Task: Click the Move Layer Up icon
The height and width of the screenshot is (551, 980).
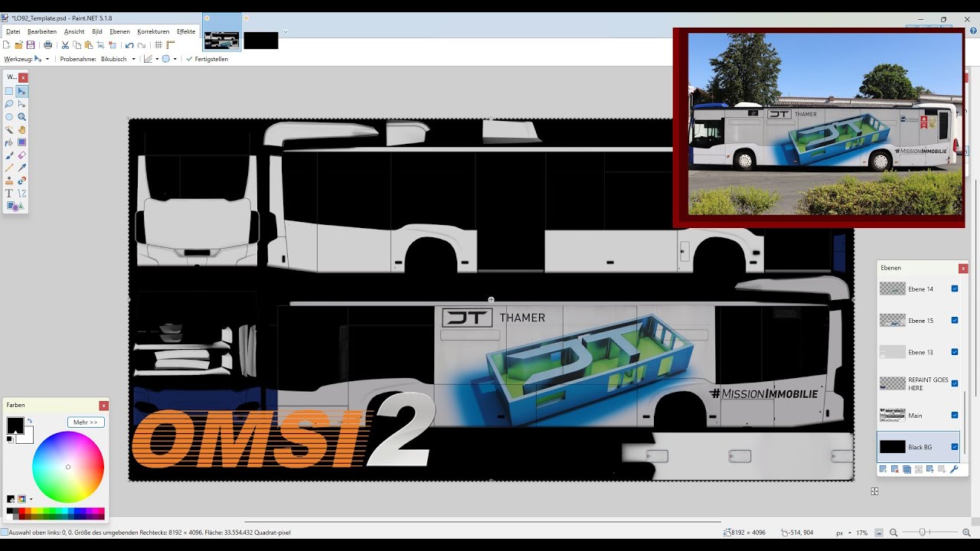Action: point(930,469)
